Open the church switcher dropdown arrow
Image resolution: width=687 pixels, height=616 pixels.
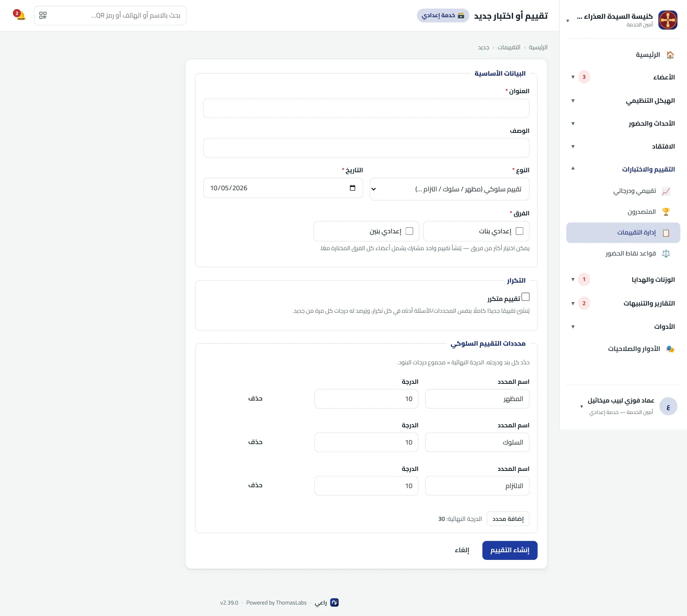tap(568, 21)
